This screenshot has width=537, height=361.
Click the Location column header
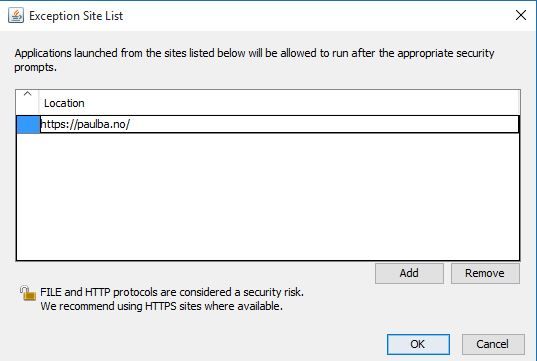pyautogui.click(x=64, y=103)
